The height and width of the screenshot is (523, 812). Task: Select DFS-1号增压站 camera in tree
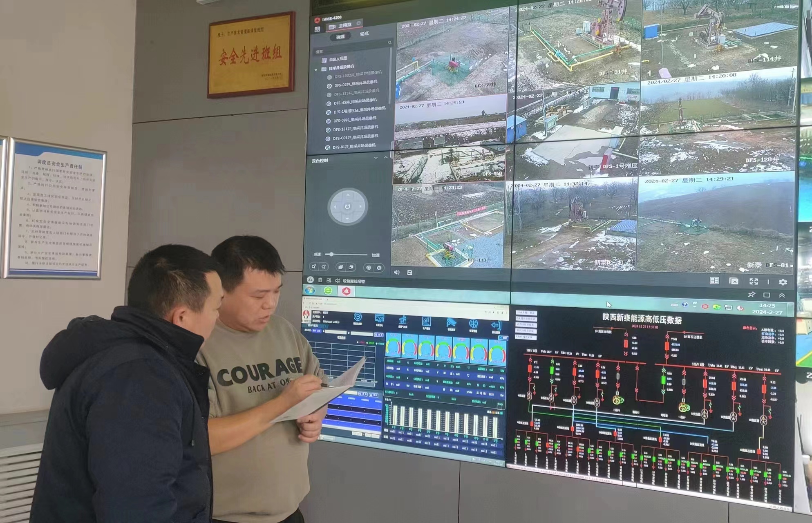pyautogui.click(x=356, y=110)
